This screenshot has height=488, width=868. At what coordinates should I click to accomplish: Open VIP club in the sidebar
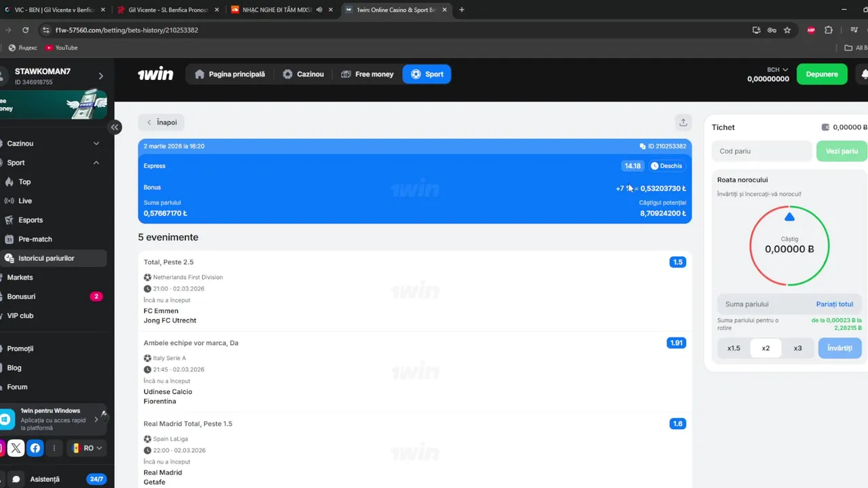click(54, 315)
